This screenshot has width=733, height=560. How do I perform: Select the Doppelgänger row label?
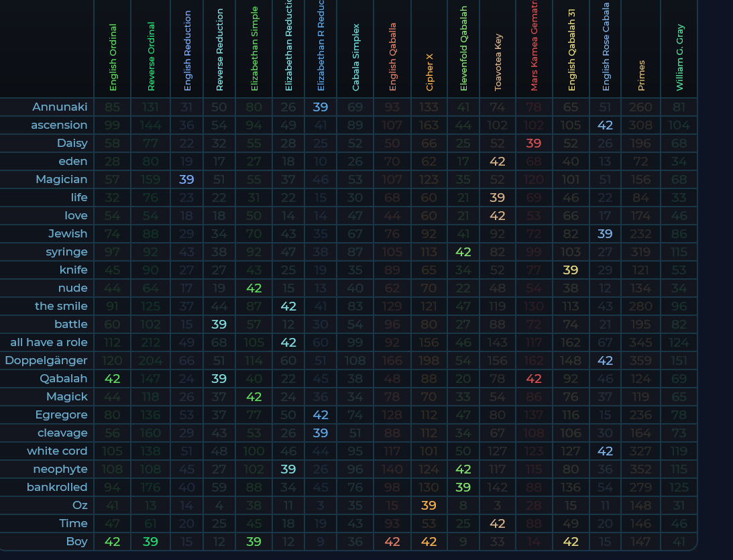pyautogui.click(x=46, y=360)
